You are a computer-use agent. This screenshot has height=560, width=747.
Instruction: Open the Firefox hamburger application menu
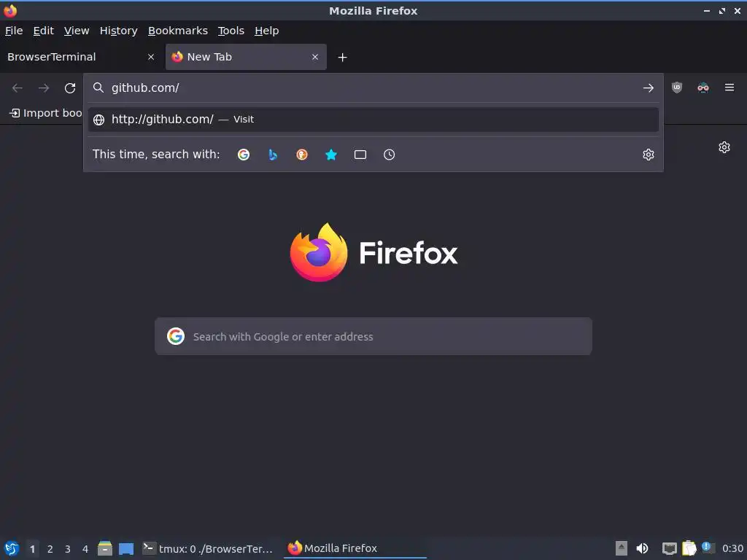click(729, 87)
